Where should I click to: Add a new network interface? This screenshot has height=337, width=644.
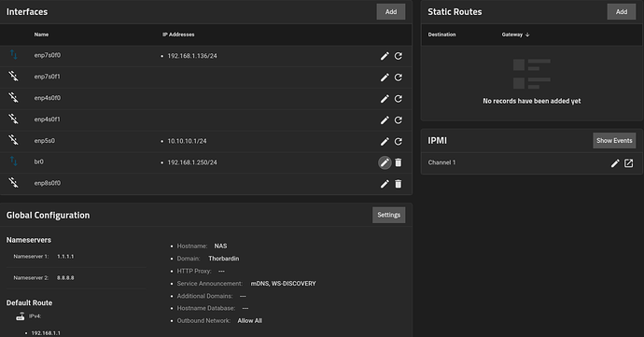(391, 12)
